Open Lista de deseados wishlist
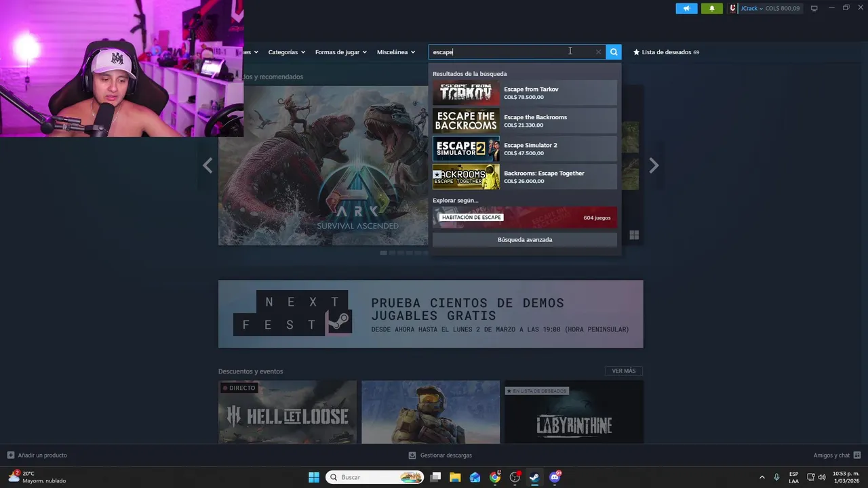 pos(666,52)
